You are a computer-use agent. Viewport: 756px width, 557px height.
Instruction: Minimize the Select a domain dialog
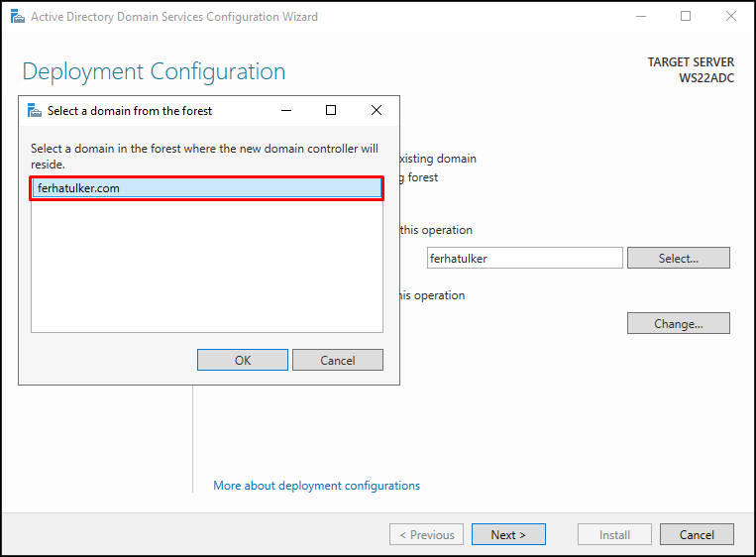point(286,110)
